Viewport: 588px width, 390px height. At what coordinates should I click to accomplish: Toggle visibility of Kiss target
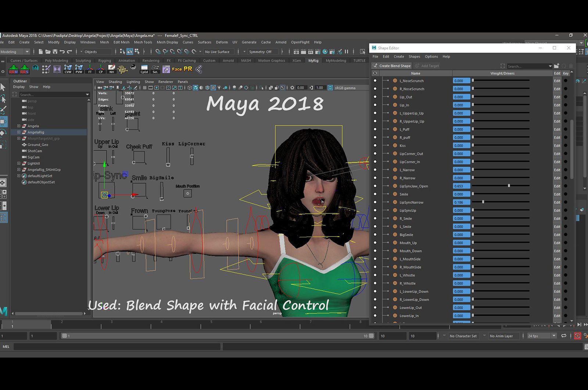(x=375, y=145)
